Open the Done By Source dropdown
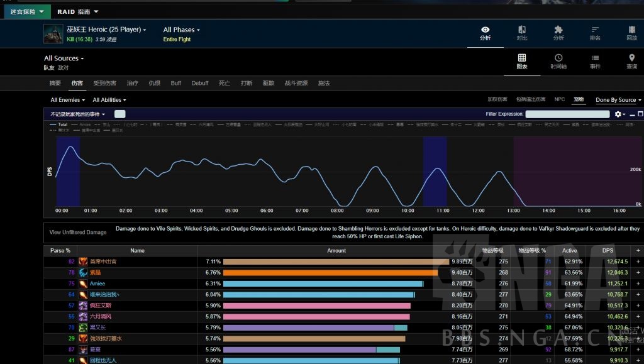This screenshot has height=364, width=644. (x=618, y=100)
